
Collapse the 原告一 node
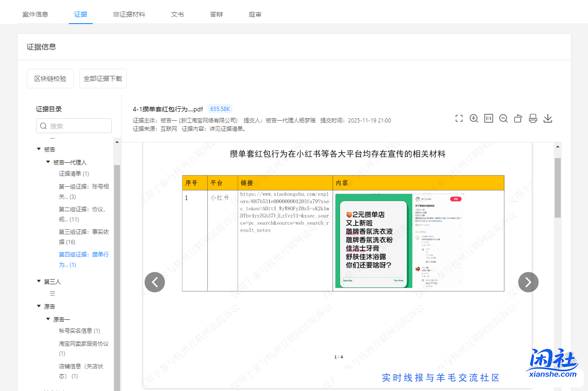tap(48, 319)
